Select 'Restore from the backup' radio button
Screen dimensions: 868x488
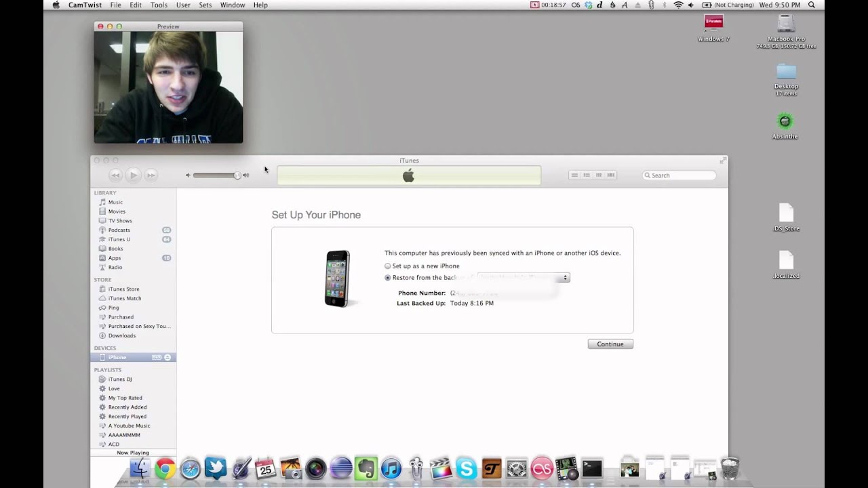click(388, 278)
